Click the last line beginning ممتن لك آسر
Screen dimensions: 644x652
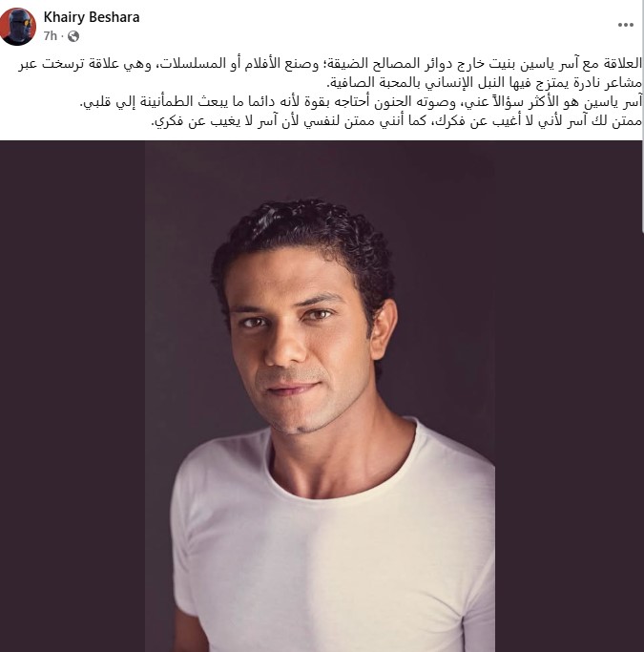[x=396, y=121]
